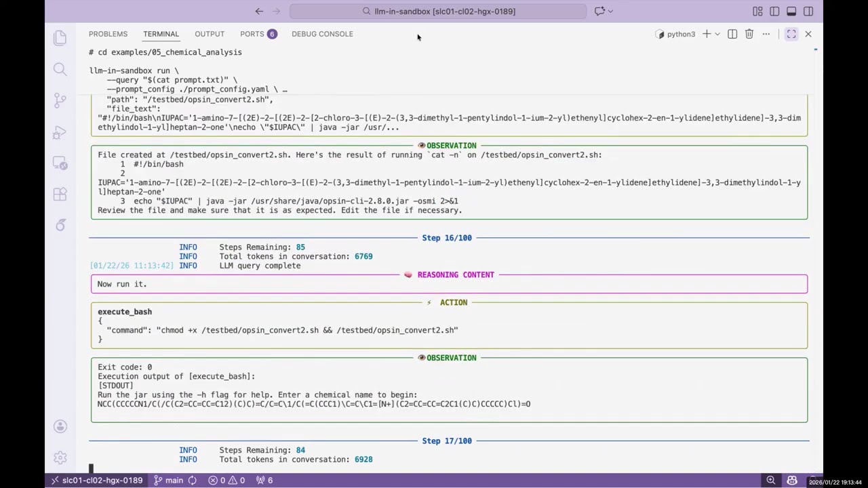868x488 pixels.
Task: Click the main branch in status bar
Action: 169,480
